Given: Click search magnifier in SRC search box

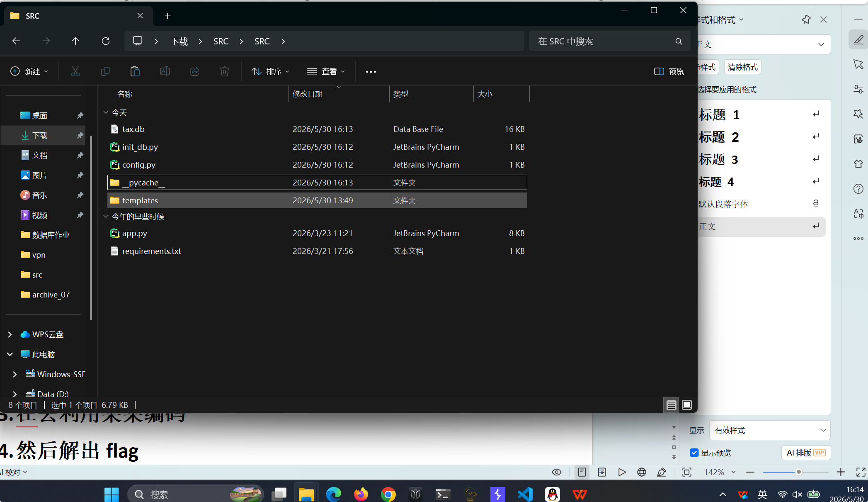Looking at the screenshot, I should tap(679, 41).
